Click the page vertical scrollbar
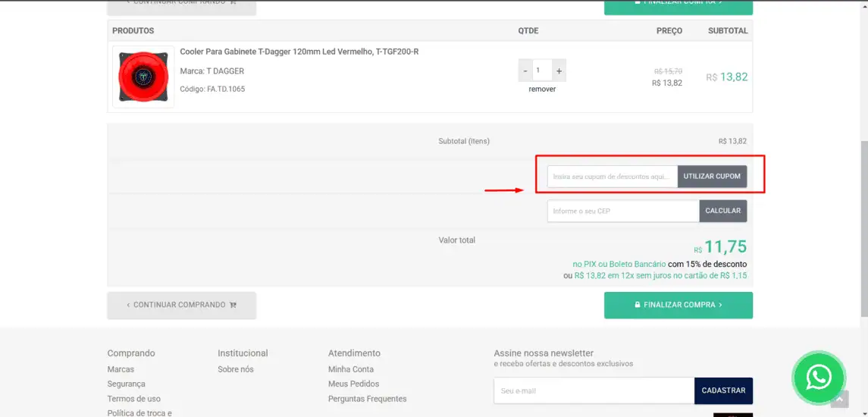The image size is (868, 417). [x=864, y=228]
